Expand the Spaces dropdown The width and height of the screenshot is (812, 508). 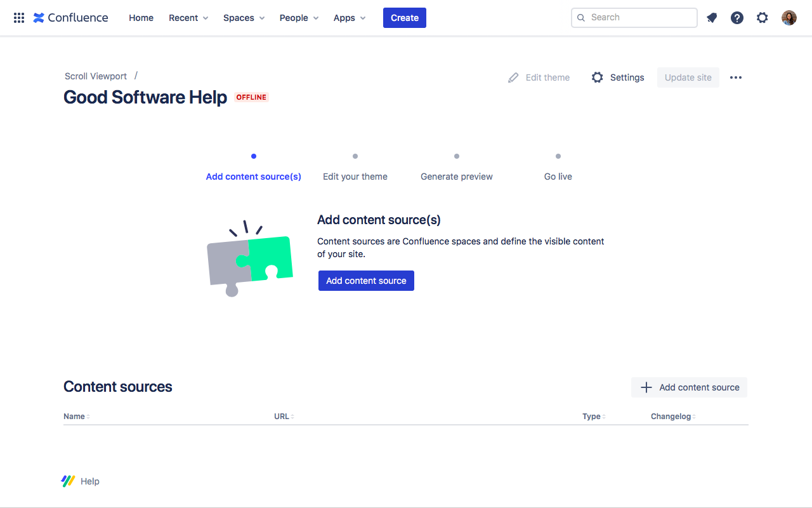pos(244,18)
